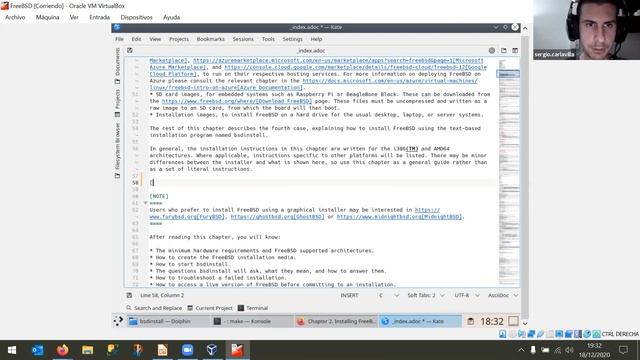Open the Sessions menu in Kate
640x360 pixels.
(x=243, y=39)
